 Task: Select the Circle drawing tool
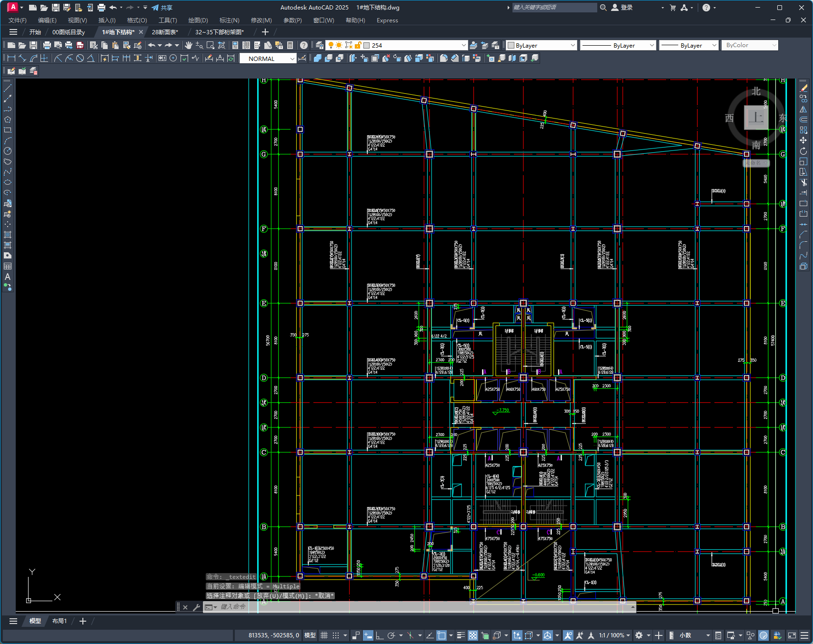8,151
